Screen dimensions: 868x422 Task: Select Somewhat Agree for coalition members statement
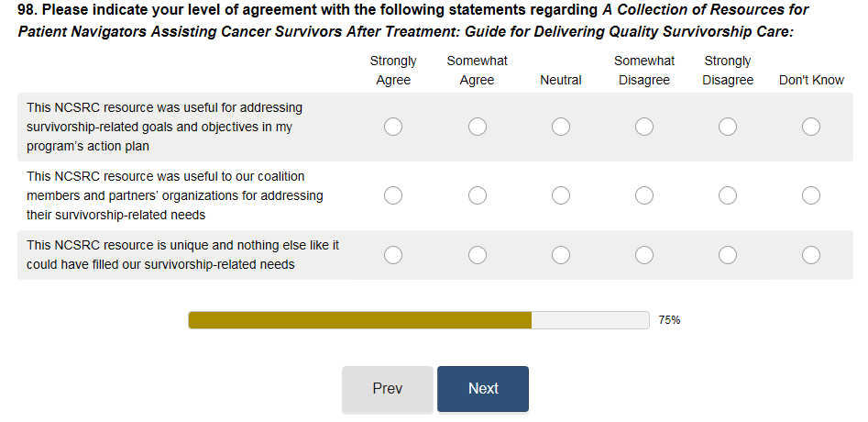pyautogui.click(x=478, y=194)
